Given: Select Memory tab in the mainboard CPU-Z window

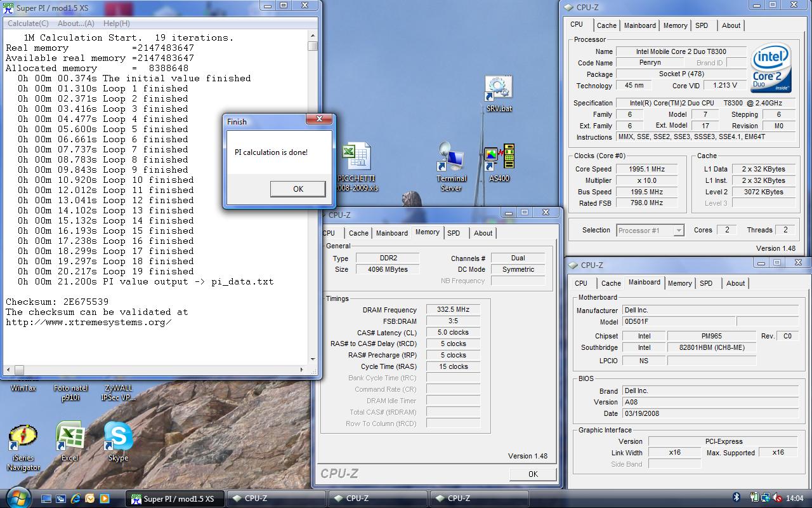Looking at the screenshot, I should 679,283.
